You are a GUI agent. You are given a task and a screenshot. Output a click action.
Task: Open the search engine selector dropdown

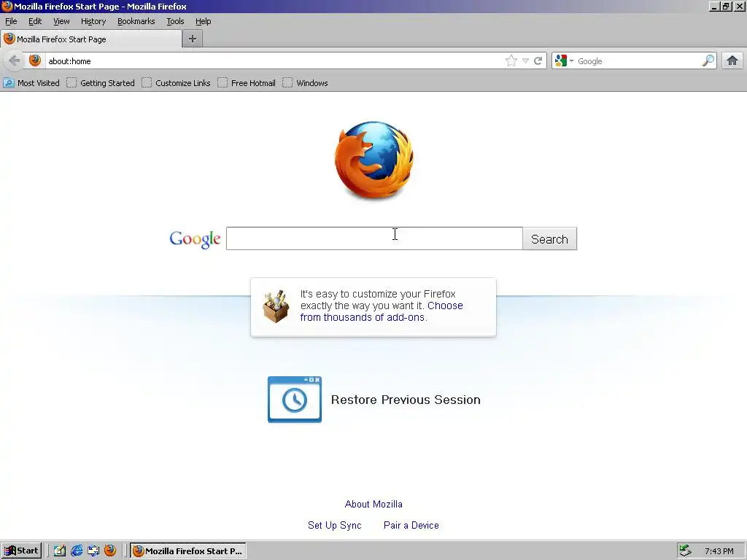564,61
